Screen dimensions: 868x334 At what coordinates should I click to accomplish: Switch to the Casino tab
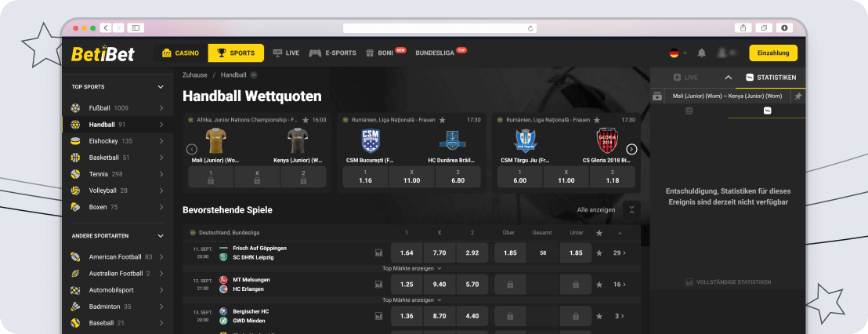[180, 53]
